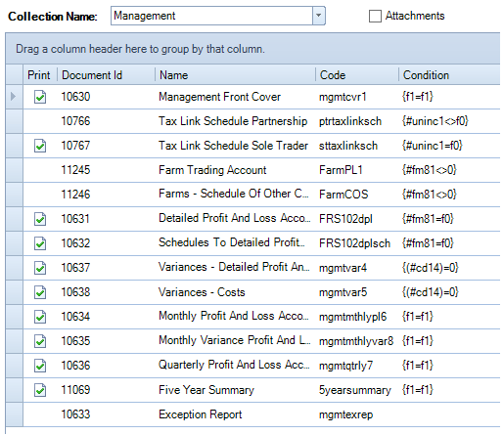The width and height of the screenshot is (504, 435).
Task: Select the Management Front Cover name
Action: 219,97
